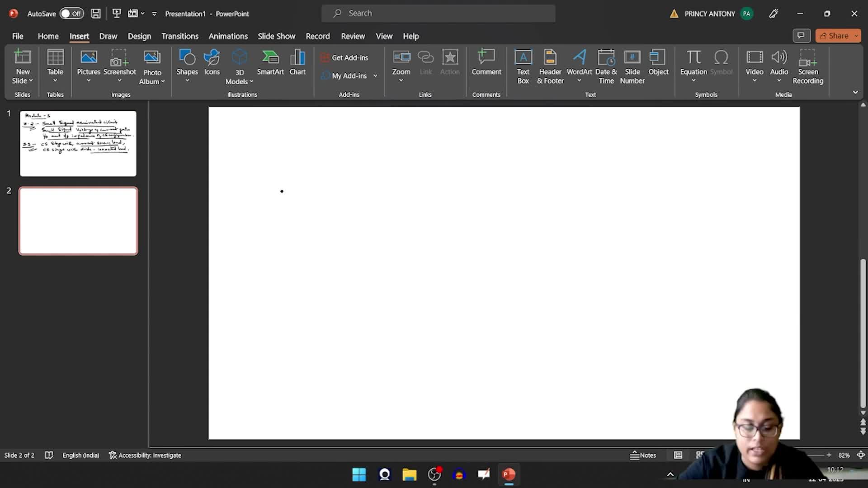Toggle the Notes pane
The image size is (868, 488).
643,455
